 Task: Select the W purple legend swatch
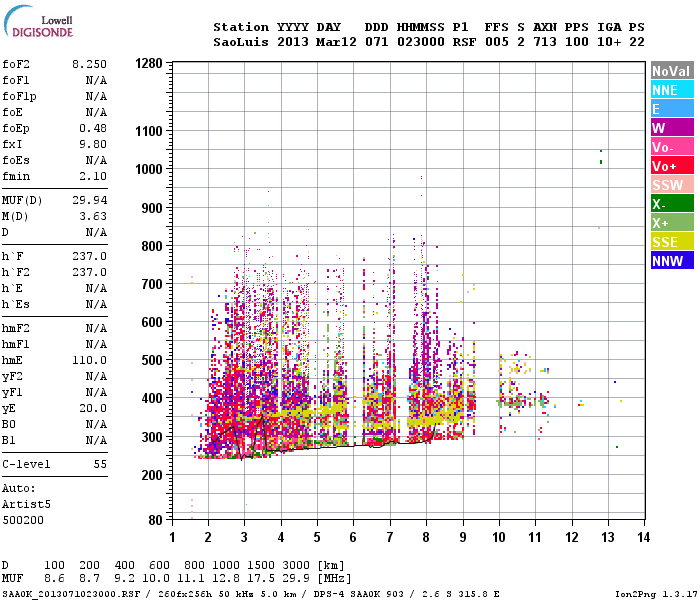pos(672,128)
